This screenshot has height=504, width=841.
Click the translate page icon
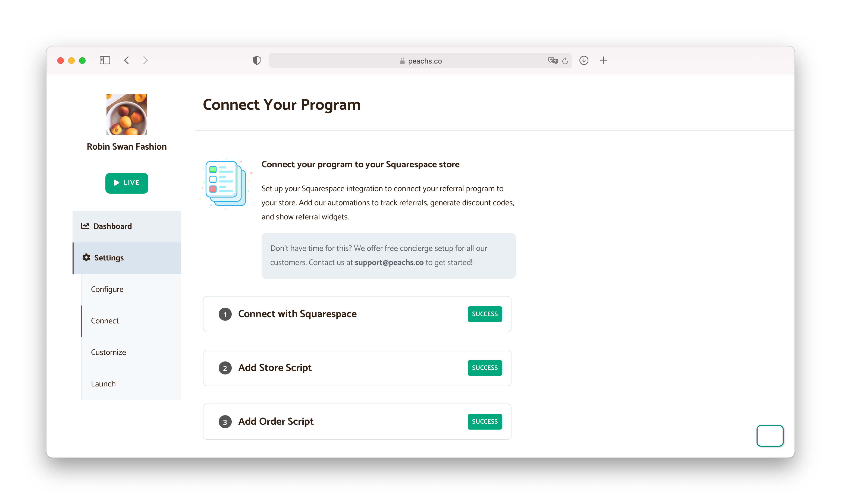(x=553, y=61)
